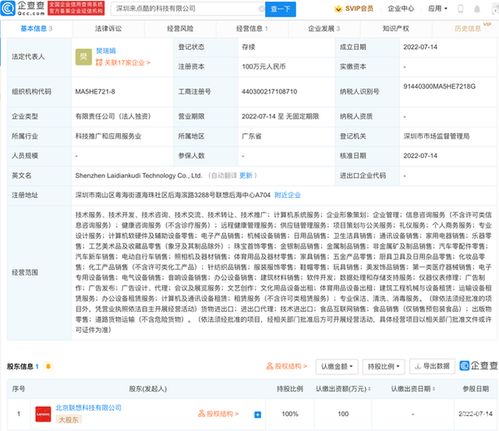
Task: Click the blue plus icon in shareholder row
Action: (x=257, y=415)
